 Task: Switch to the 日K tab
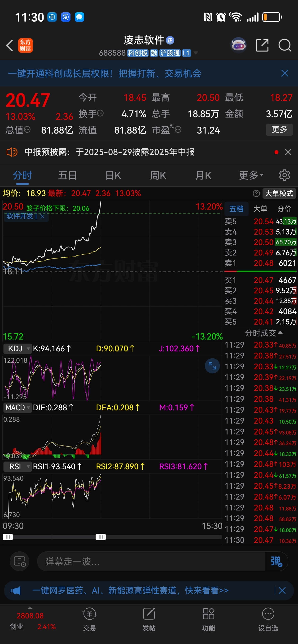[x=113, y=175]
